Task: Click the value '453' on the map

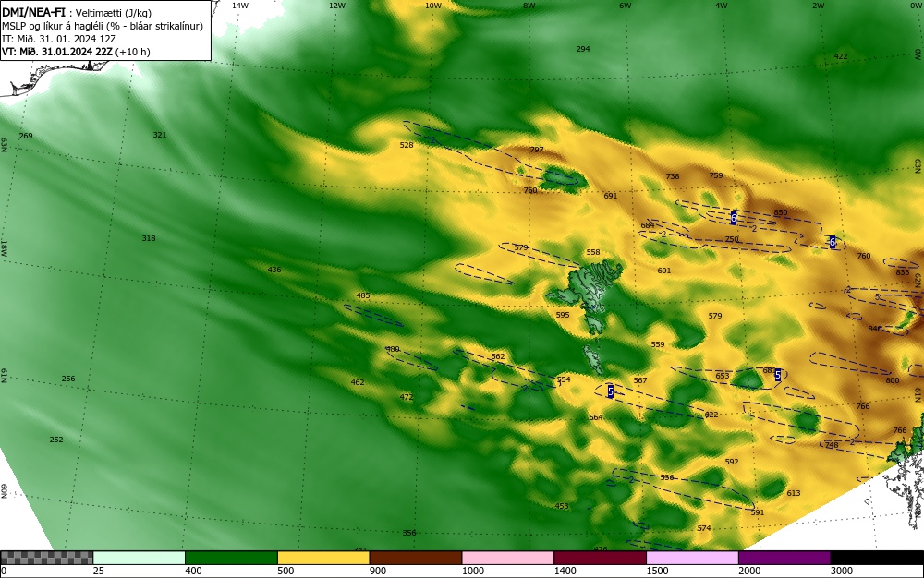Action: [x=562, y=507]
